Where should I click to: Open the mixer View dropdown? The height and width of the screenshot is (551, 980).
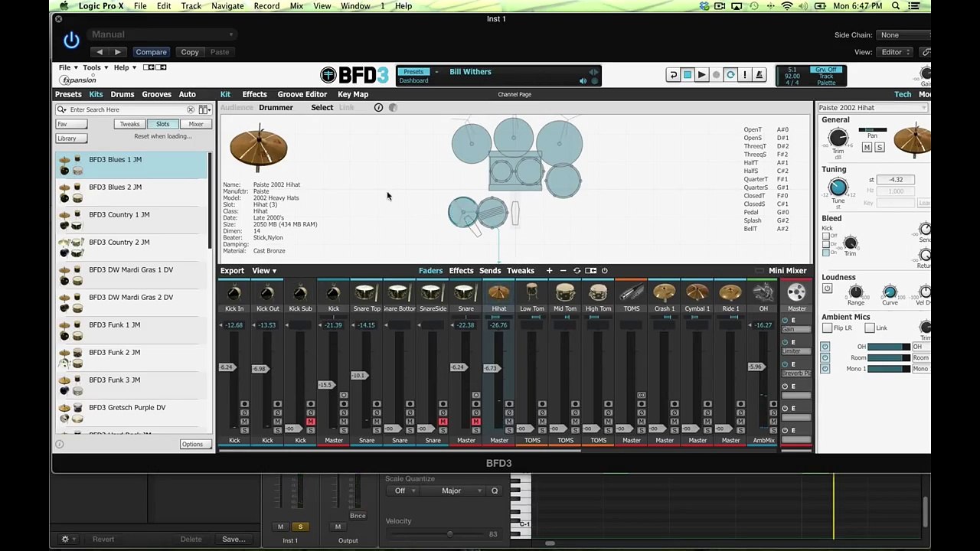[x=264, y=271]
